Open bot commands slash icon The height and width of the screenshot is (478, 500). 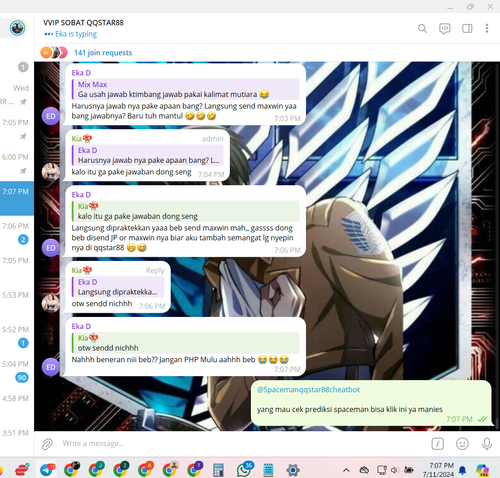(x=437, y=444)
